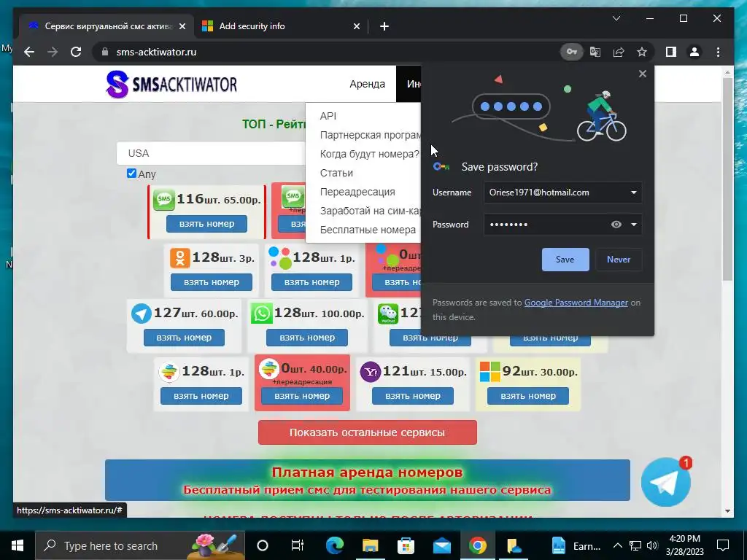The height and width of the screenshot is (560, 747).
Task: Open the Аренда menu item
Action: point(368,84)
